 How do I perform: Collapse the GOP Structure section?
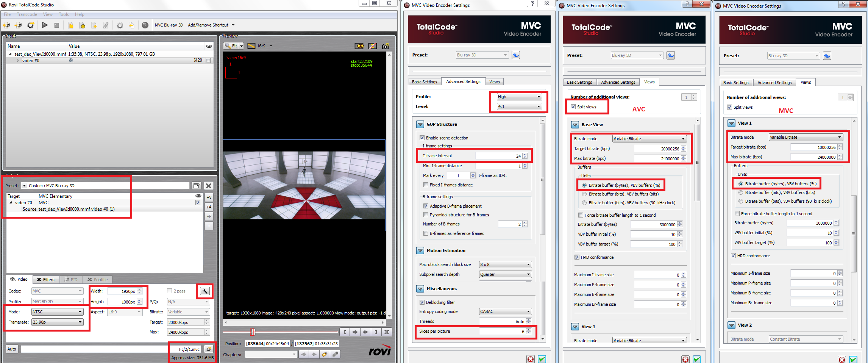click(x=420, y=124)
